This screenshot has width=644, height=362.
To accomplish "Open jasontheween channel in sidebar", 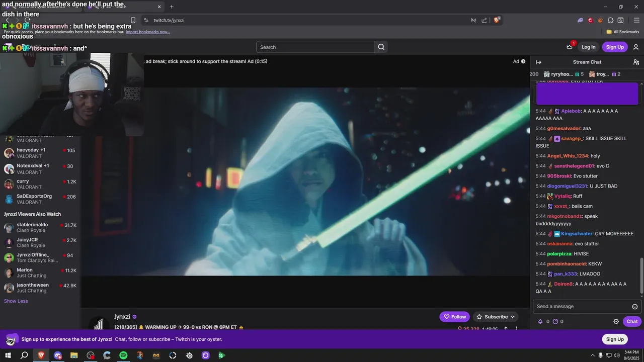I will coord(40,288).
